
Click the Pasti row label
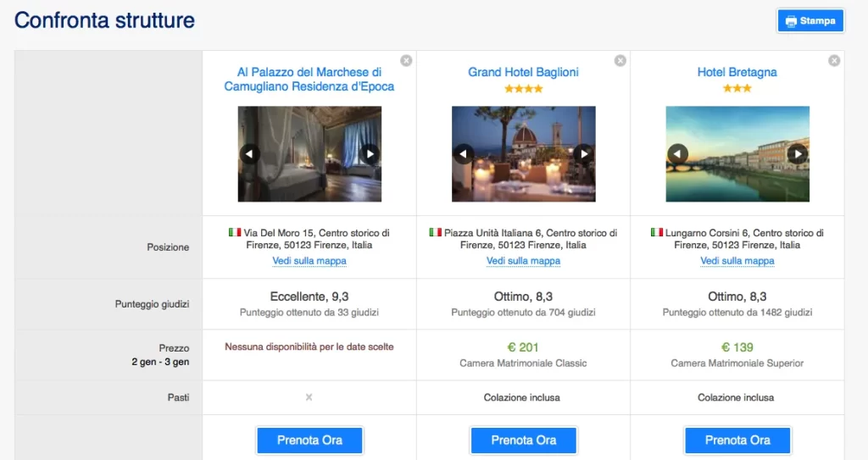[x=178, y=397]
